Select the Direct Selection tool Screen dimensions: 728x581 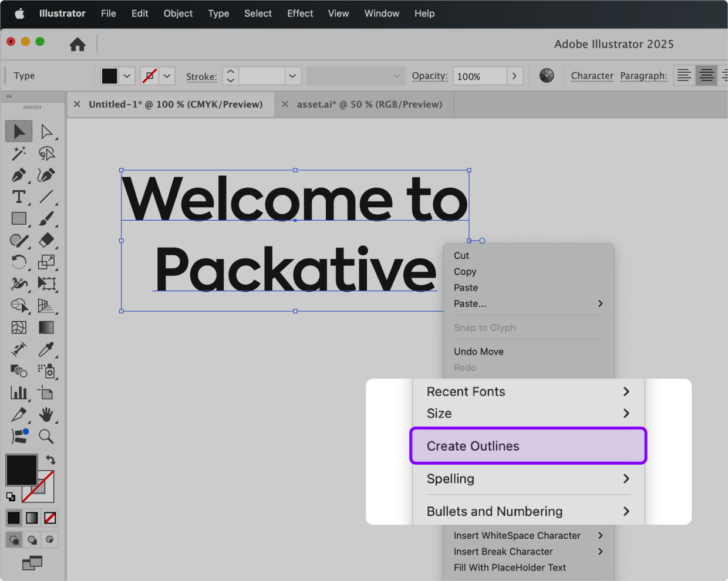pyautogui.click(x=46, y=132)
